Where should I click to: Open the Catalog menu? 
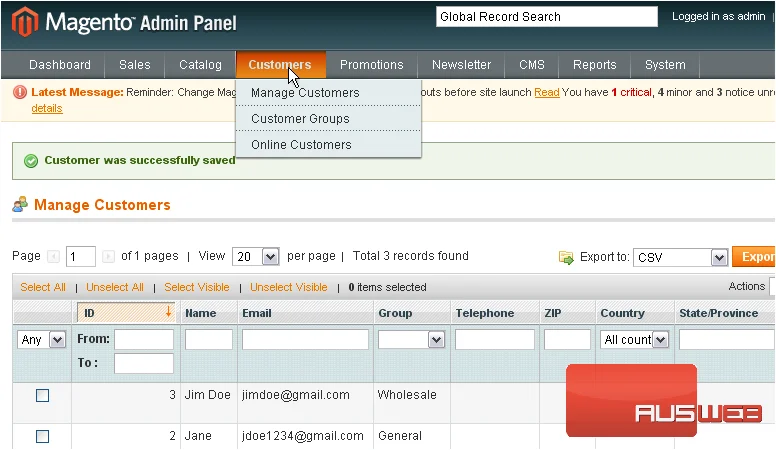pyautogui.click(x=200, y=65)
